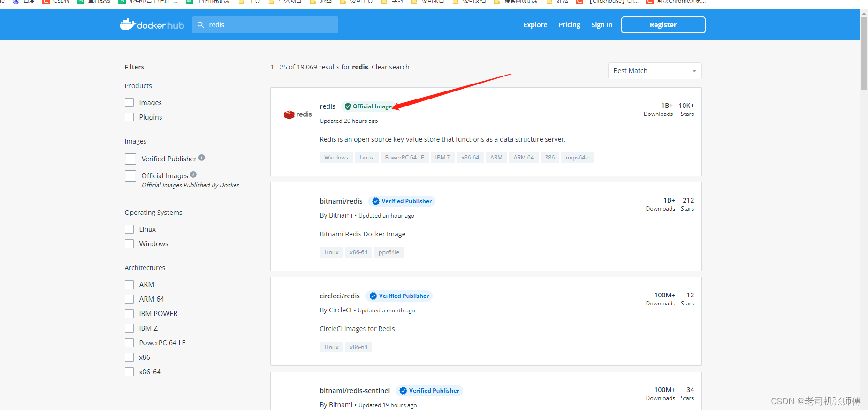Check the Images product filter
This screenshot has width=868, height=410.
tap(129, 103)
